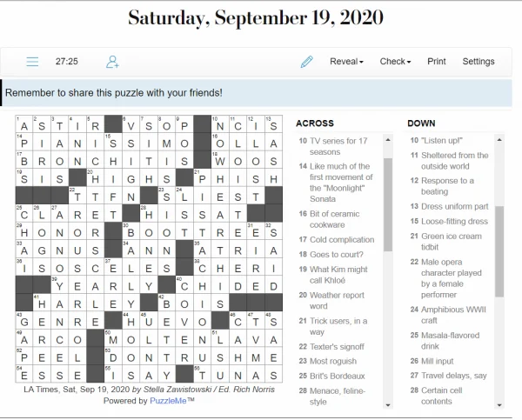
Task: Expand the Reveal dropdown
Action: [346, 62]
